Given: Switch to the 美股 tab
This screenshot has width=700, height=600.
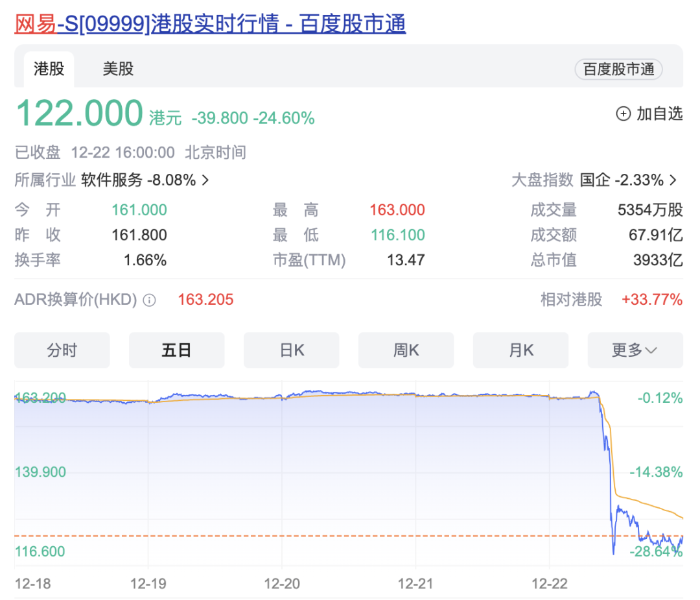Looking at the screenshot, I should pyautogui.click(x=118, y=69).
